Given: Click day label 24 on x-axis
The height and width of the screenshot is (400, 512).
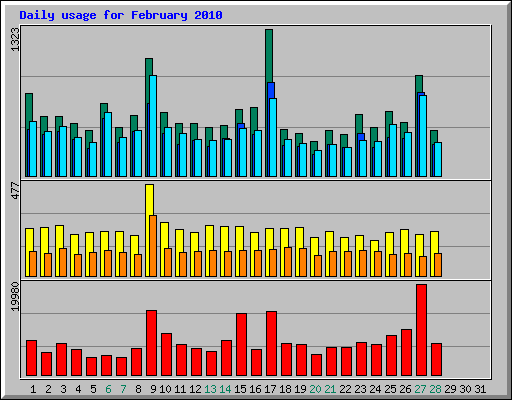Looking at the screenshot, I should tap(375, 389).
